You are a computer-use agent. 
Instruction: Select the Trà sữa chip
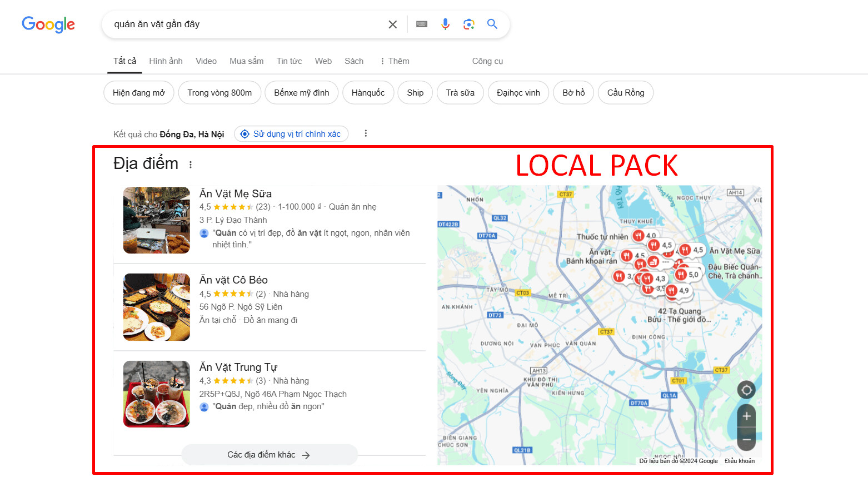coord(460,93)
